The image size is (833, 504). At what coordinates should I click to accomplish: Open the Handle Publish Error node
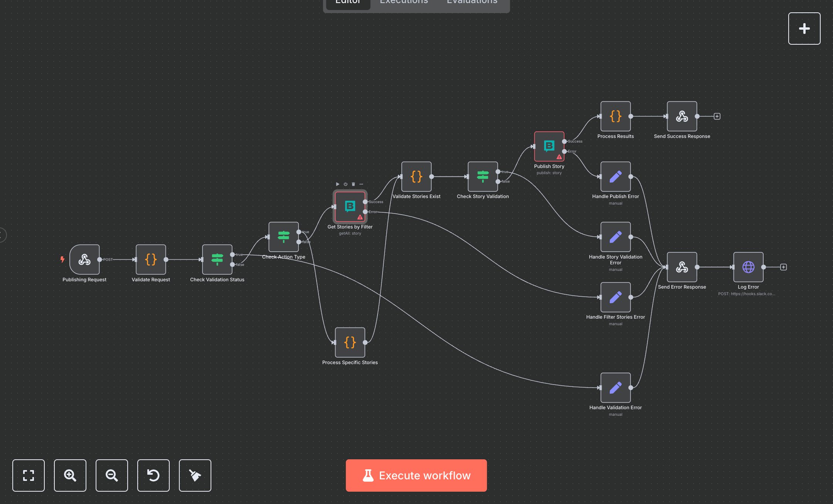point(615,177)
